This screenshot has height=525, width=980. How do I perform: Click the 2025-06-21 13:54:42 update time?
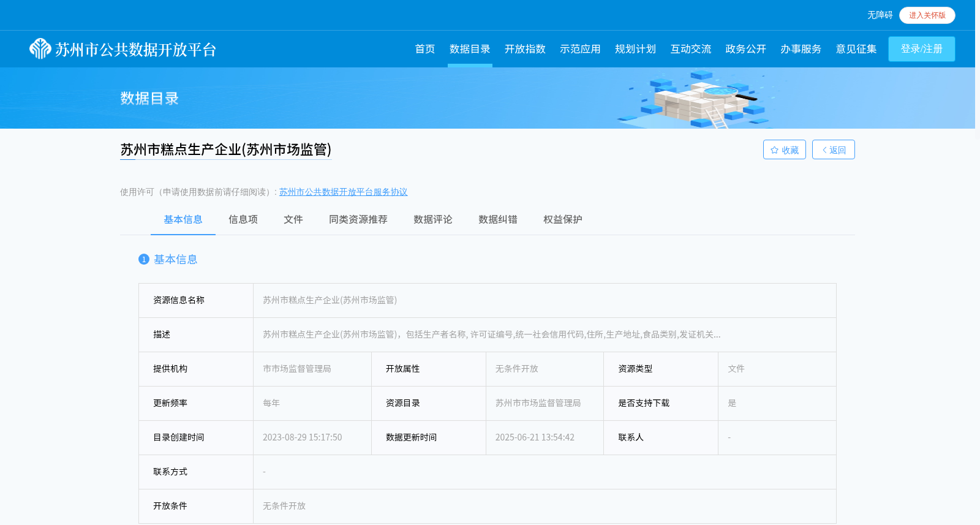pos(535,437)
